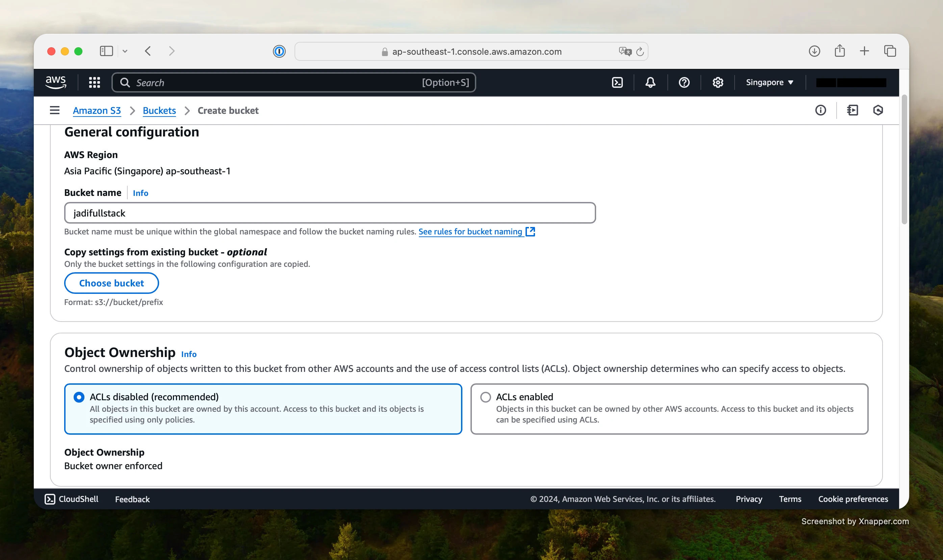Reload the page

[640, 51]
